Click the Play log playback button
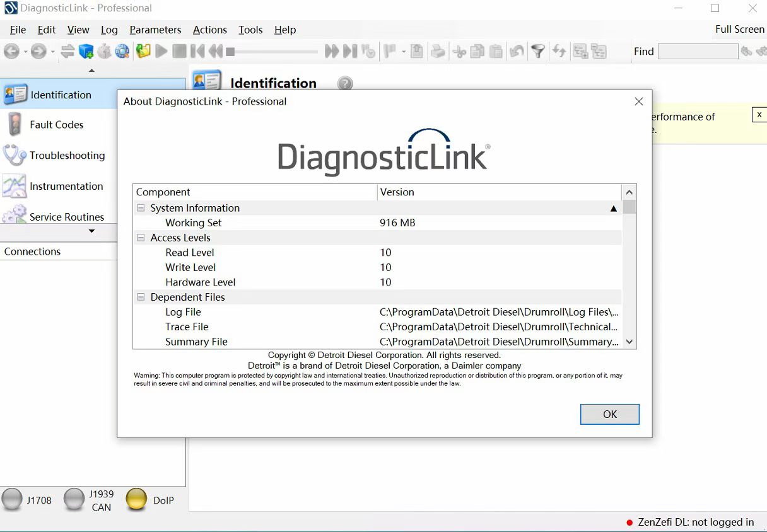 [x=161, y=52]
